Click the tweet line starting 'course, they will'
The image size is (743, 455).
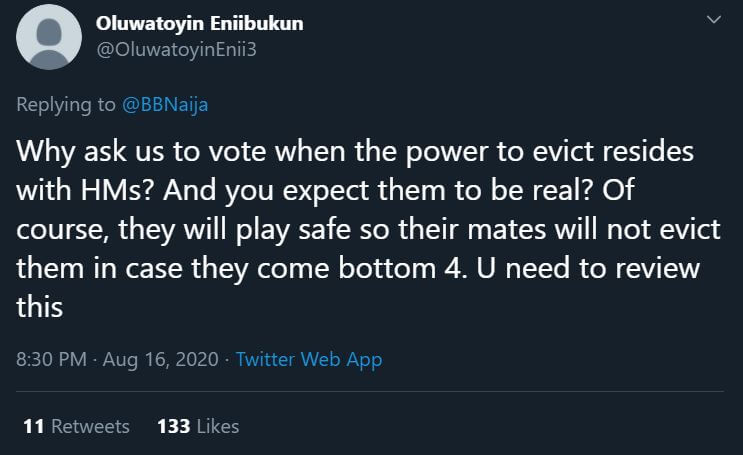pyautogui.click(x=368, y=229)
